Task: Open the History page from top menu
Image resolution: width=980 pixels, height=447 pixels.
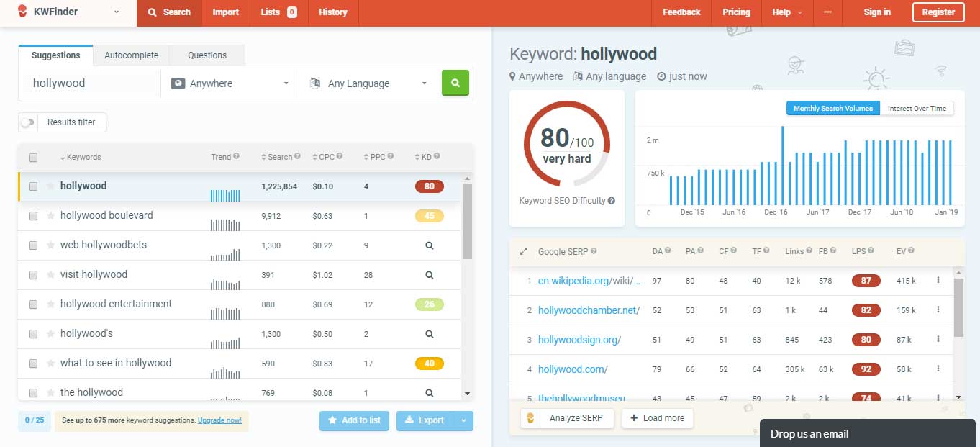Action: (x=332, y=12)
